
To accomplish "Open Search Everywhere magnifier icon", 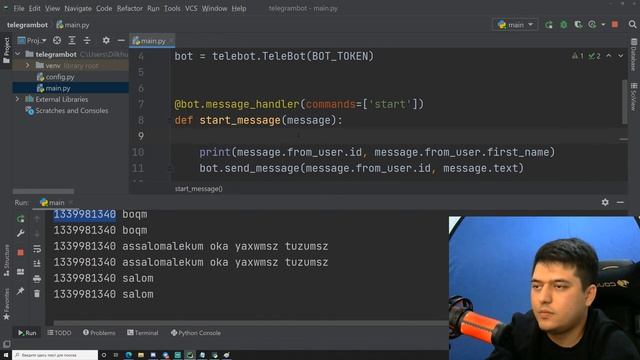I will (632, 25).
